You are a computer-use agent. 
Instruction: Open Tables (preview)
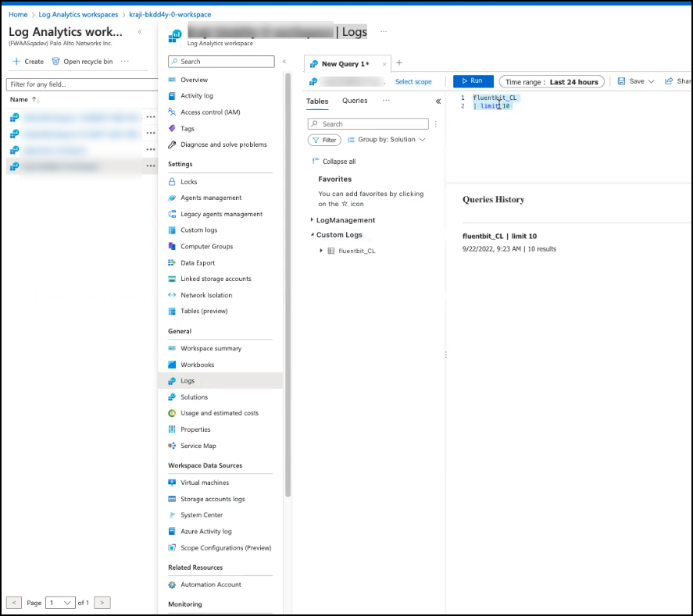[x=204, y=311]
